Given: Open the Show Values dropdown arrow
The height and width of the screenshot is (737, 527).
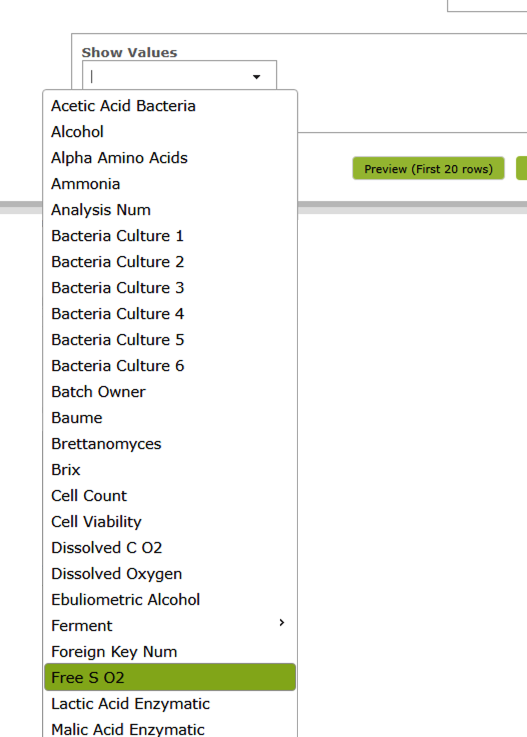Looking at the screenshot, I should [x=256, y=77].
